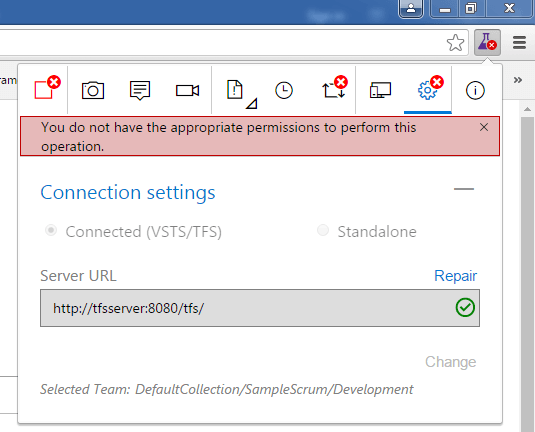Click the explore work item icon

click(x=334, y=88)
